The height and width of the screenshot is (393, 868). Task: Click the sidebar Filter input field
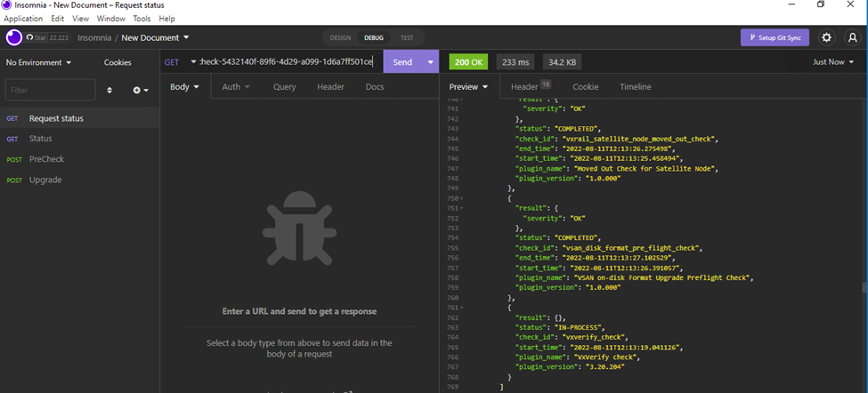coord(50,90)
